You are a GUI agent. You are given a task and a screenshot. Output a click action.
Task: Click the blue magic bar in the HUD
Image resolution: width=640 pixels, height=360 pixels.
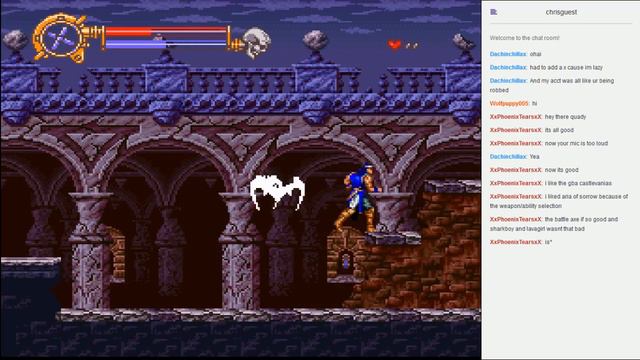click(166, 44)
